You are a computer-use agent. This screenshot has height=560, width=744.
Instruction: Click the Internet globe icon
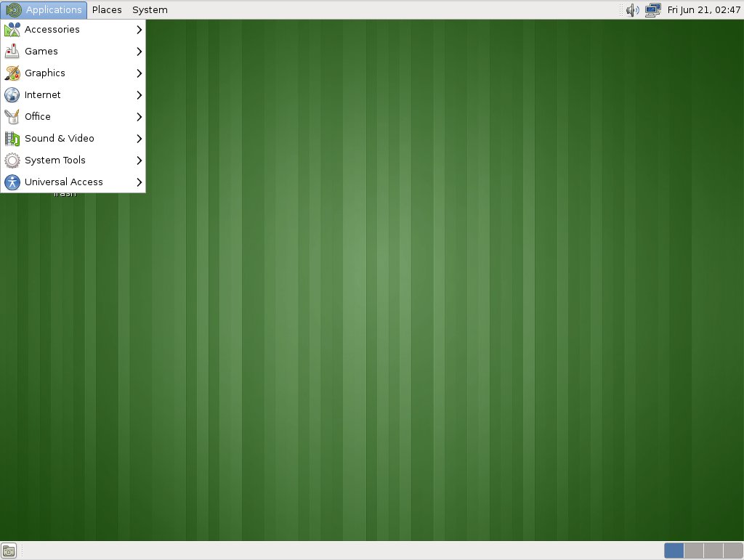tap(12, 95)
